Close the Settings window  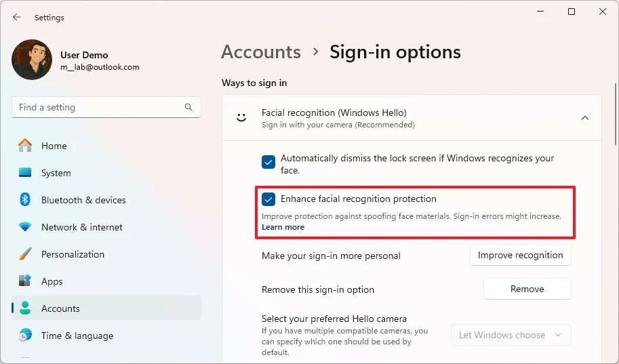point(603,12)
